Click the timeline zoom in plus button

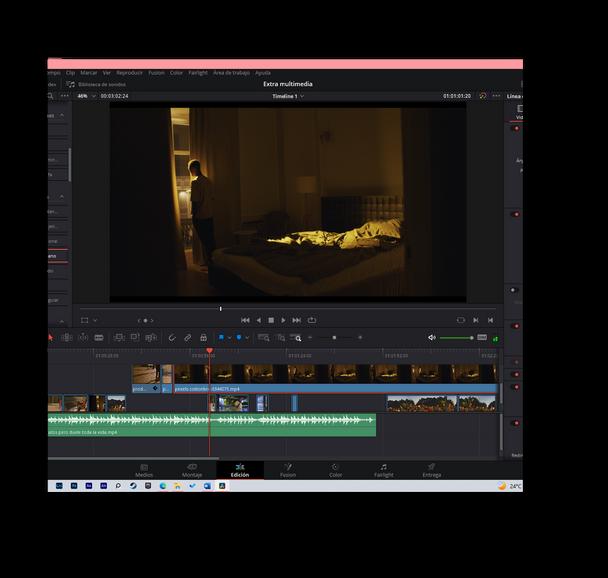tap(360, 338)
